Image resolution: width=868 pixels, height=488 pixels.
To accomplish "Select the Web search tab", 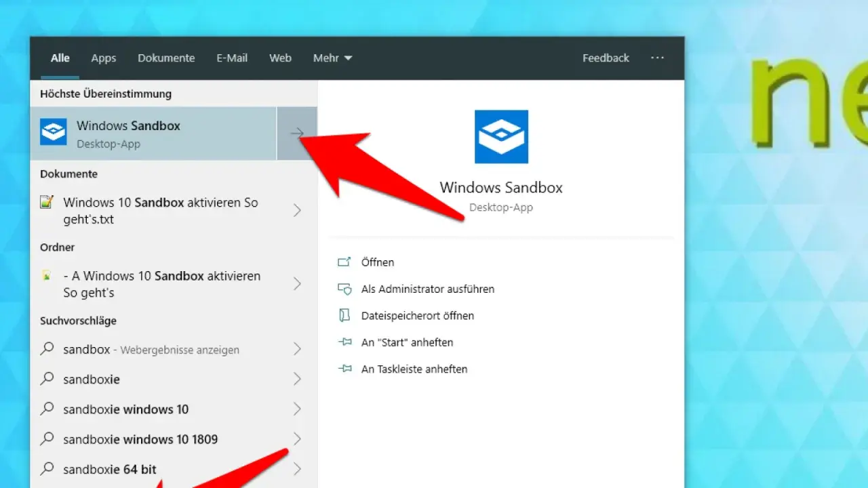I will pyautogui.click(x=280, y=58).
